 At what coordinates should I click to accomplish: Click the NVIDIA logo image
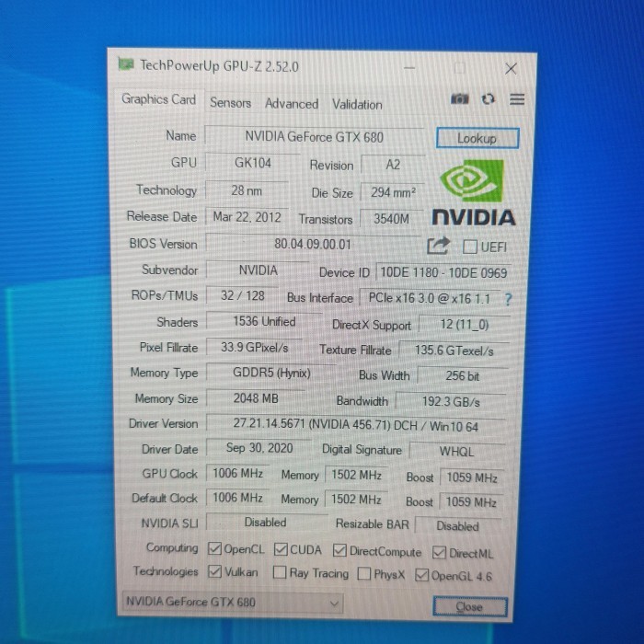click(474, 193)
